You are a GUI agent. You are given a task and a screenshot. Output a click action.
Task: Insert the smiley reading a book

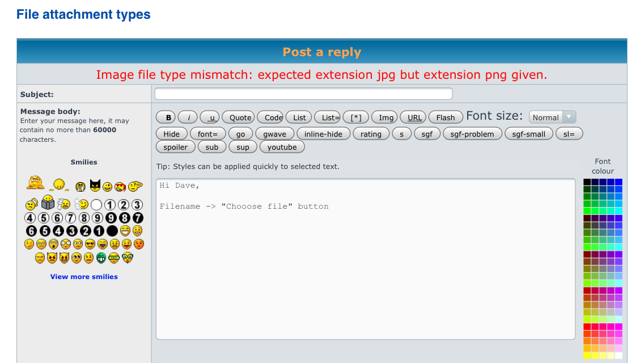pyautogui.click(x=48, y=202)
